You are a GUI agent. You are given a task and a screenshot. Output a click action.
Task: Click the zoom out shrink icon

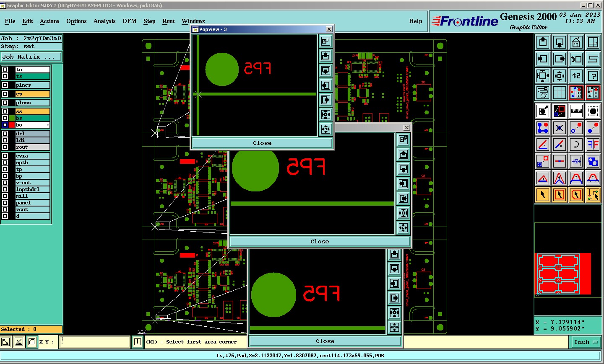pyautogui.click(x=560, y=76)
